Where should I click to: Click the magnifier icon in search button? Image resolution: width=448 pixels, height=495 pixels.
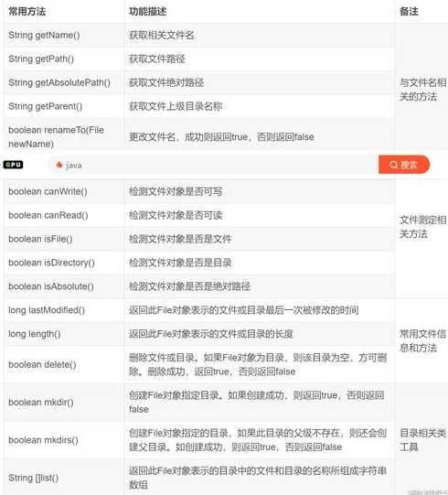(x=393, y=165)
